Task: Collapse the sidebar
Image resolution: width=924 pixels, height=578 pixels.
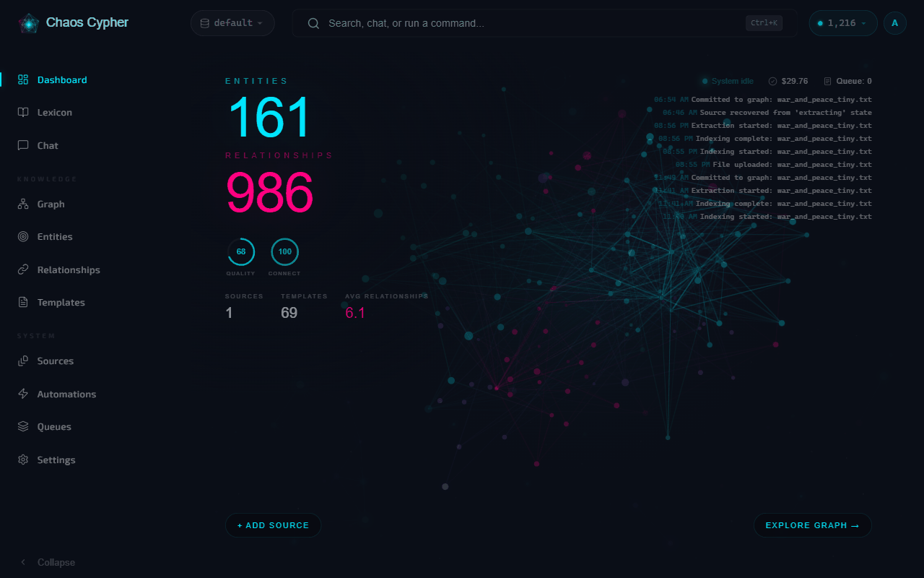Action: (47, 562)
